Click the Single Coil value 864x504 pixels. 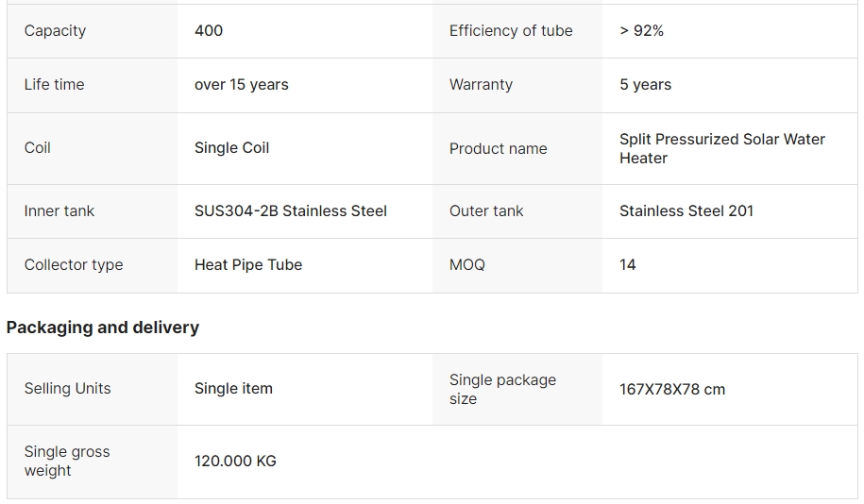tap(231, 148)
